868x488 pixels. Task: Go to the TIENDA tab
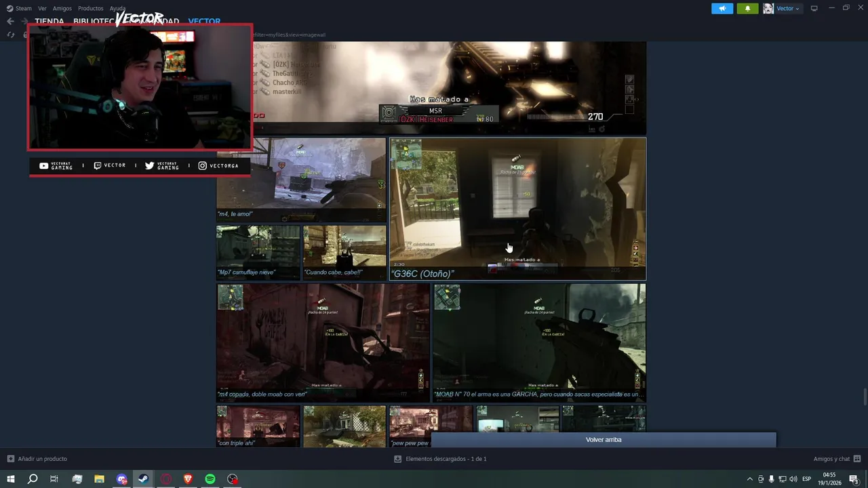(50, 21)
